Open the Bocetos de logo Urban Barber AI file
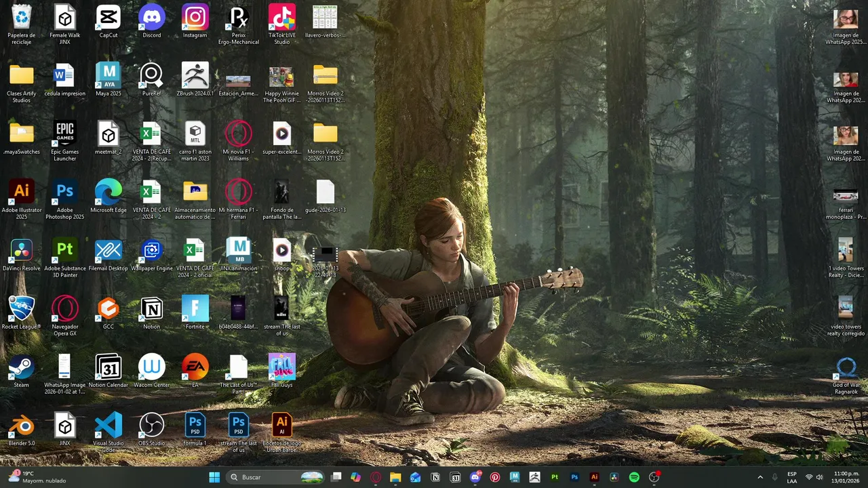Viewport: 868px width, 488px height. [282, 432]
